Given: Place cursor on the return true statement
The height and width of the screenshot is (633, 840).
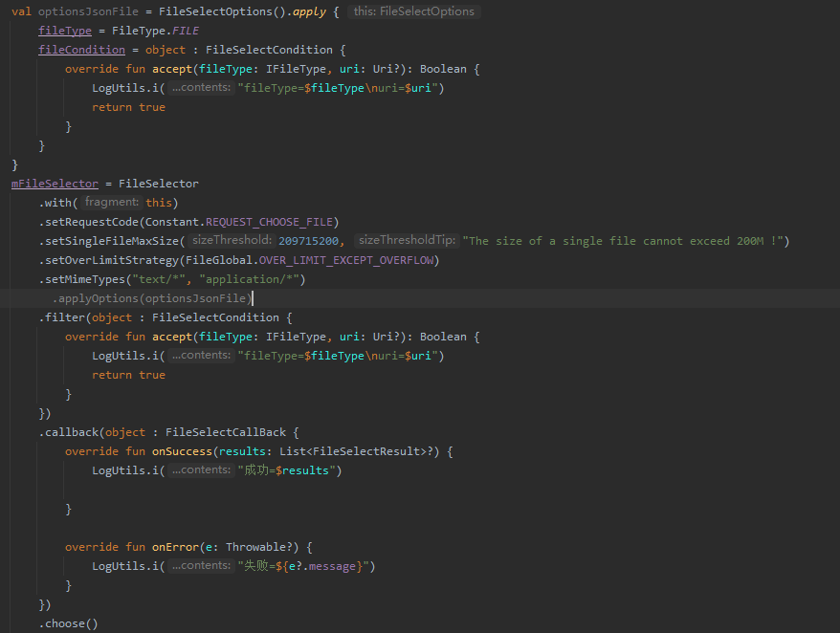Looking at the screenshot, I should (127, 106).
